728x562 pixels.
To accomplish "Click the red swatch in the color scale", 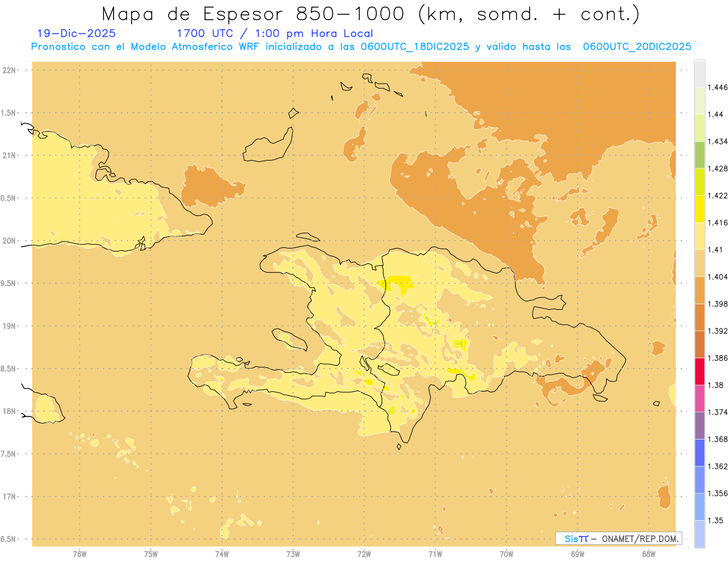I will tap(699, 372).
